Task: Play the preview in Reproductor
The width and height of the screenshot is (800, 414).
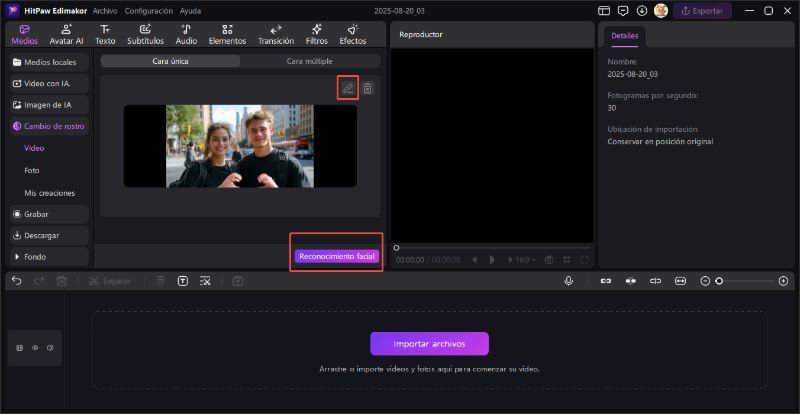Action: click(492, 260)
